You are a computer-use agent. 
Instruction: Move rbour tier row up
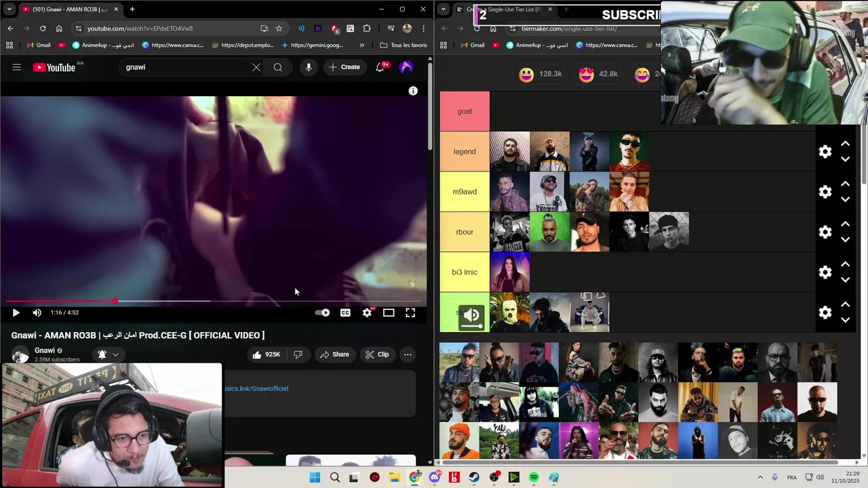click(846, 224)
